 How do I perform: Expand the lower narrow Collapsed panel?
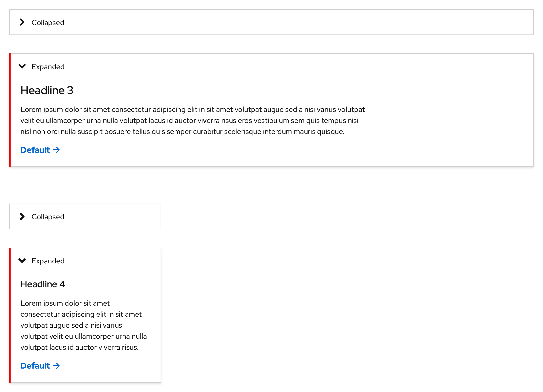48,216
